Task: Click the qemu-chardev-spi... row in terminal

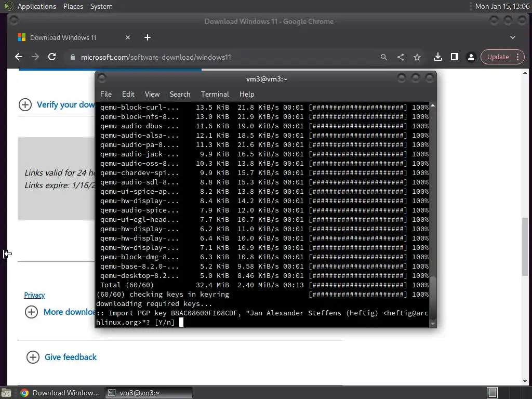Action: tap(262, 172)
